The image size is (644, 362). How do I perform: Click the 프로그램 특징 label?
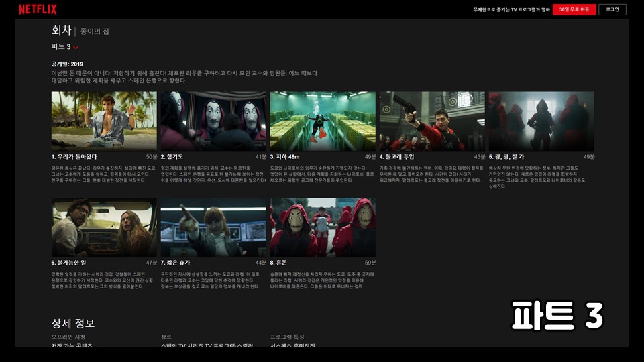click(x=288, y=337)
